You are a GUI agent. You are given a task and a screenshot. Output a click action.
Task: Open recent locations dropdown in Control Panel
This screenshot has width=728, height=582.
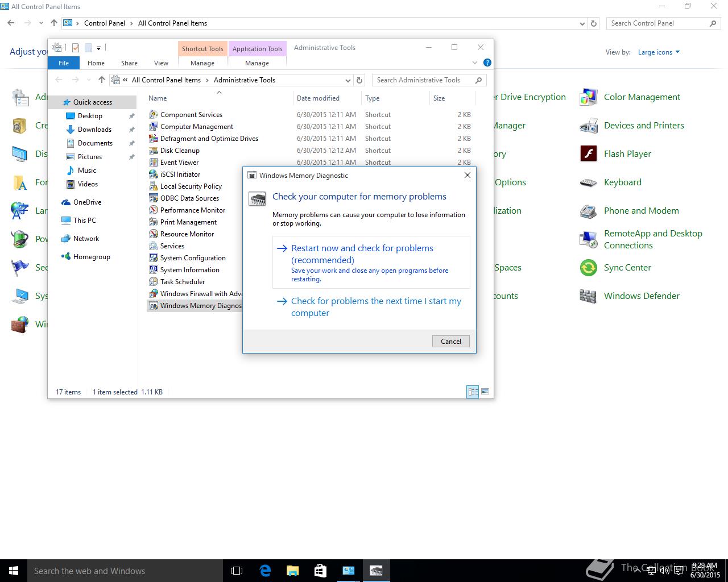(x=41, y=23)
